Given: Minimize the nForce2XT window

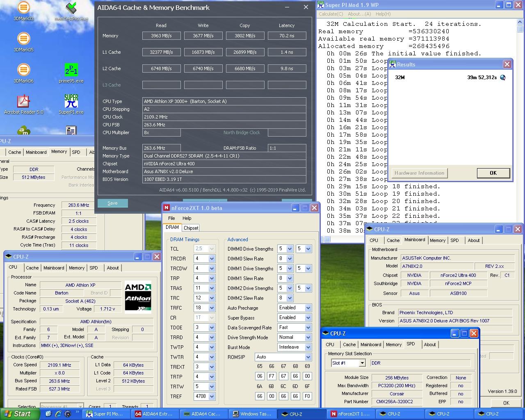Looking at the screenshot, I should coord(295,208).
